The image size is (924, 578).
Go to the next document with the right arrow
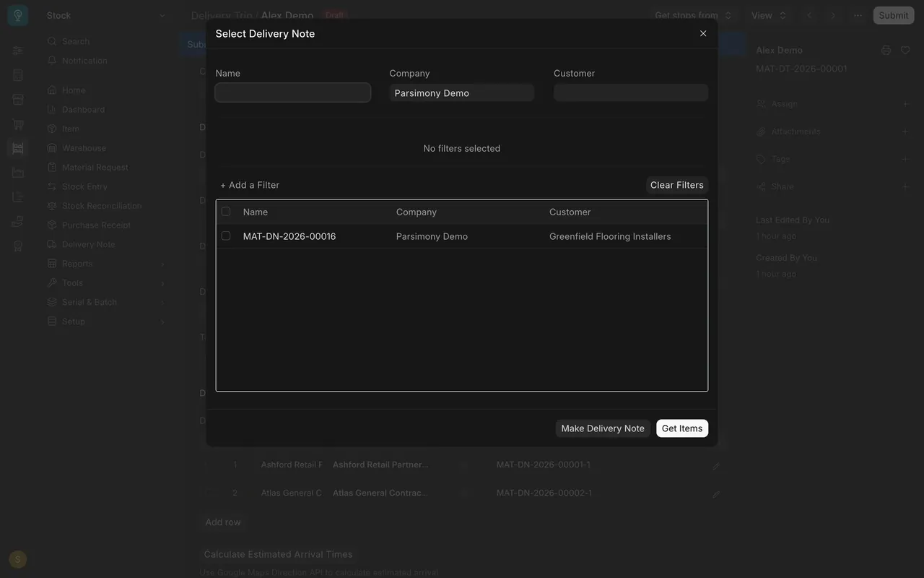click(833, 15)
